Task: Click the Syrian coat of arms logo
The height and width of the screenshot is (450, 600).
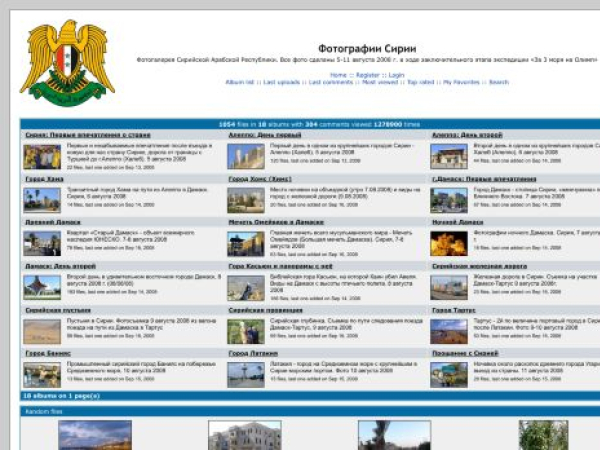Action: click(x=67, y=63)
